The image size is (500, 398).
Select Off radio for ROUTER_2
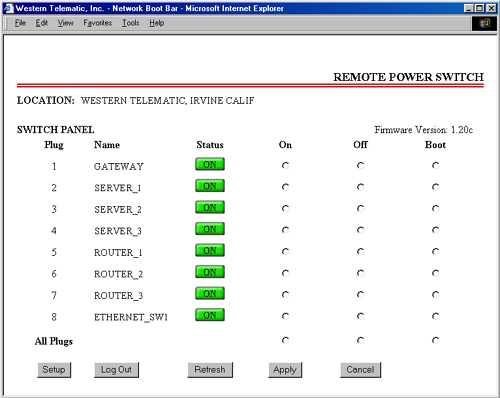click(360, 273)
